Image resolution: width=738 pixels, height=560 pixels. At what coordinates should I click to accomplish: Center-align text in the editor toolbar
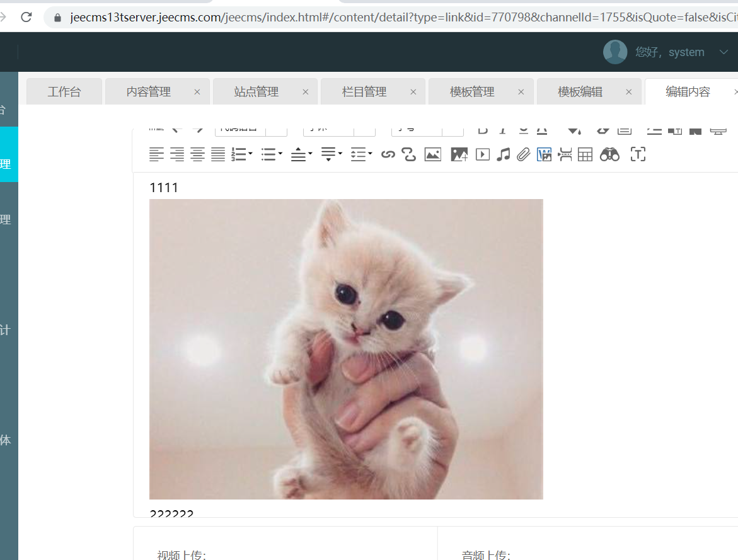point(197,154)
